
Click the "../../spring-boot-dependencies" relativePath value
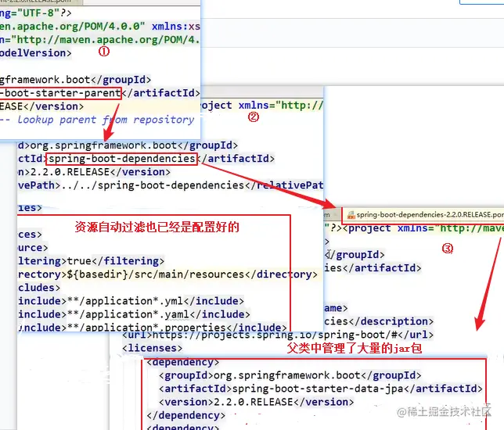152,185
